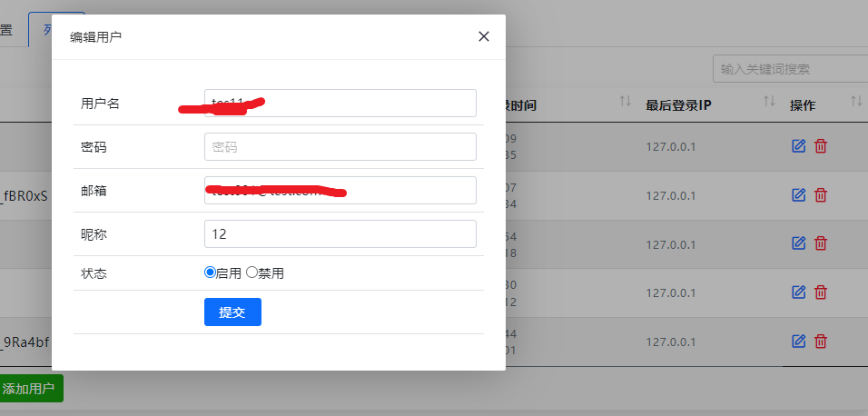
Task: Delete the user in the row with times 09 and 35
Action: click(x=821, y=146)
